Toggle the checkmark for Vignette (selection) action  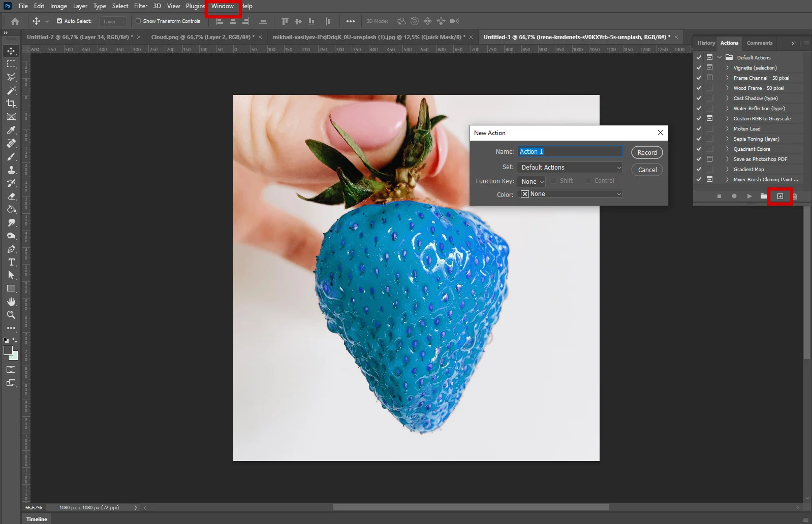coord(699,68)
